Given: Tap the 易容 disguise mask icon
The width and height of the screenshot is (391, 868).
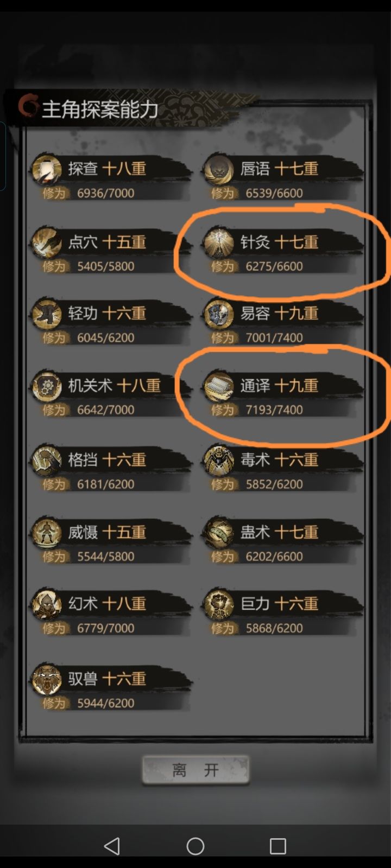Looking at the screenshot, I should [218, 314].
